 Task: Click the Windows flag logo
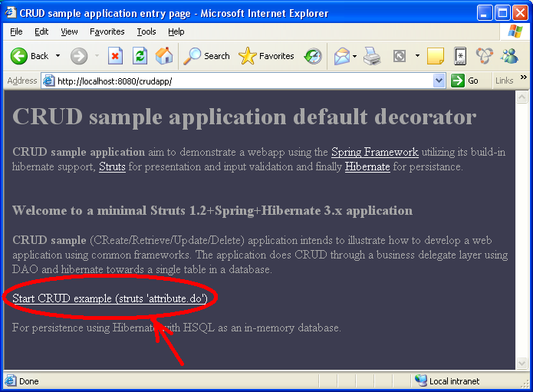[515, 31]
